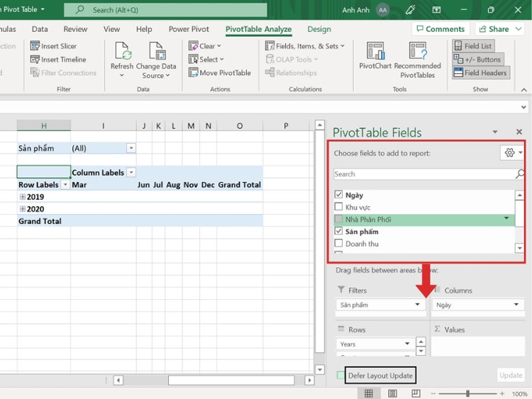532x399 pixels.
Task: Toggle the Field List button
Action: [473, 46]
